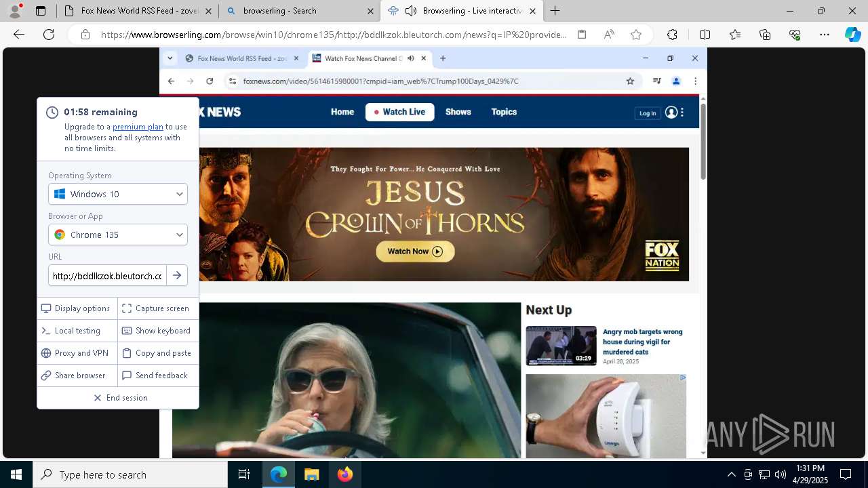868x488 pixels.
Task: Open Chrome three-dot menu
Action: point(695,81)
